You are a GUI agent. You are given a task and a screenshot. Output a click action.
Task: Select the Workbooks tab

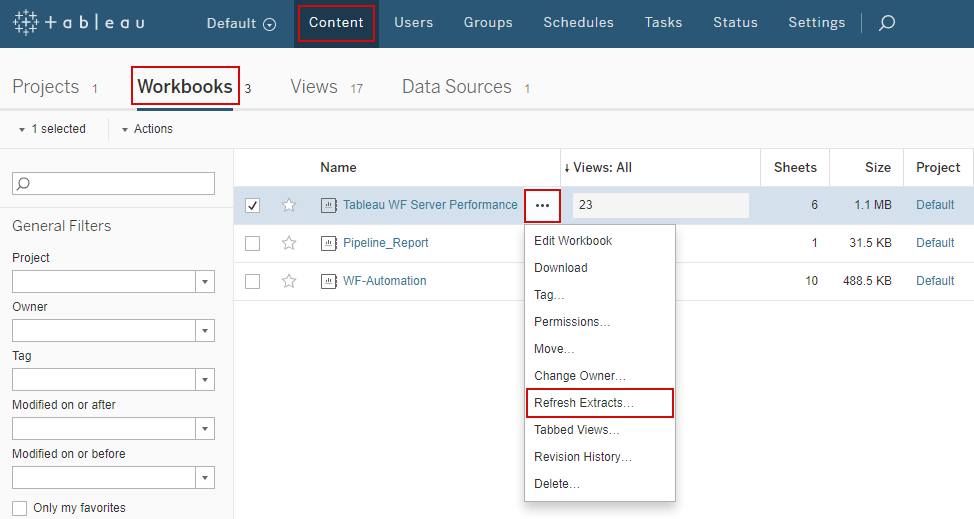tap(185, 86)
